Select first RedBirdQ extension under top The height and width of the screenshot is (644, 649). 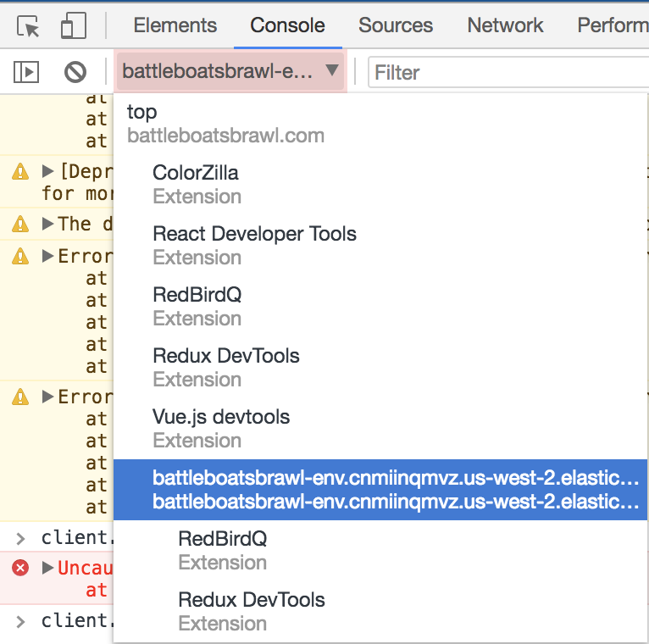coord(380,307)
